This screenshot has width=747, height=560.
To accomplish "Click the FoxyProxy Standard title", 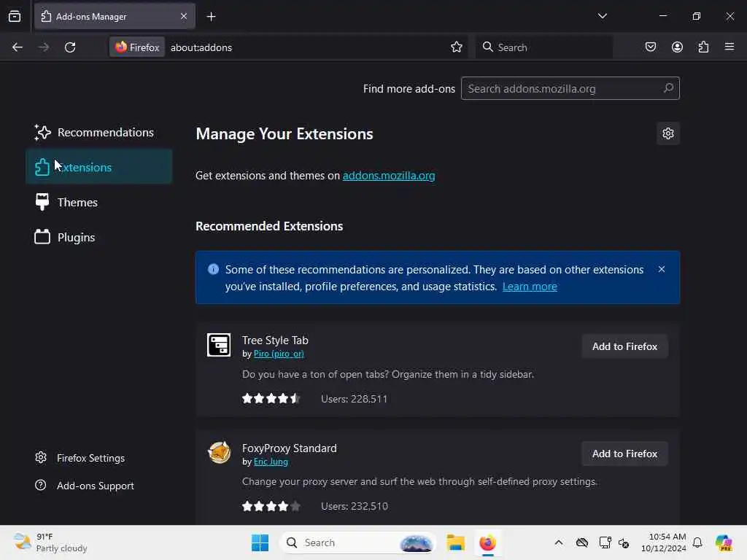I will coord(289,448).
